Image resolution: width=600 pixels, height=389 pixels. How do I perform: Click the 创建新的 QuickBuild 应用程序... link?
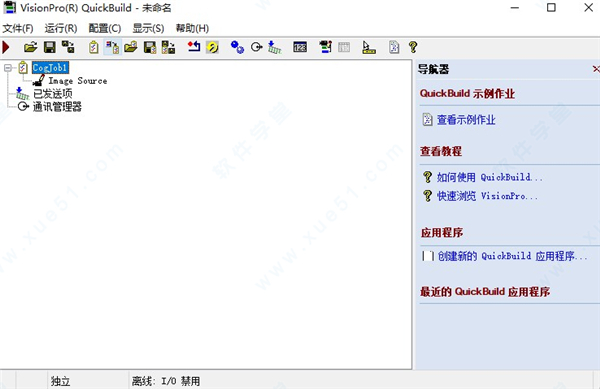pyautogui.click(x=512, y=256)
